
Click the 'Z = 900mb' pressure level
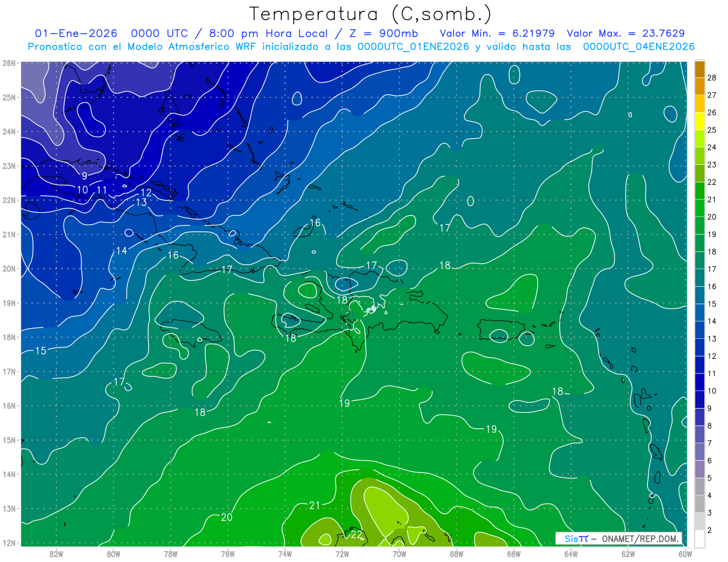[385, 33]
